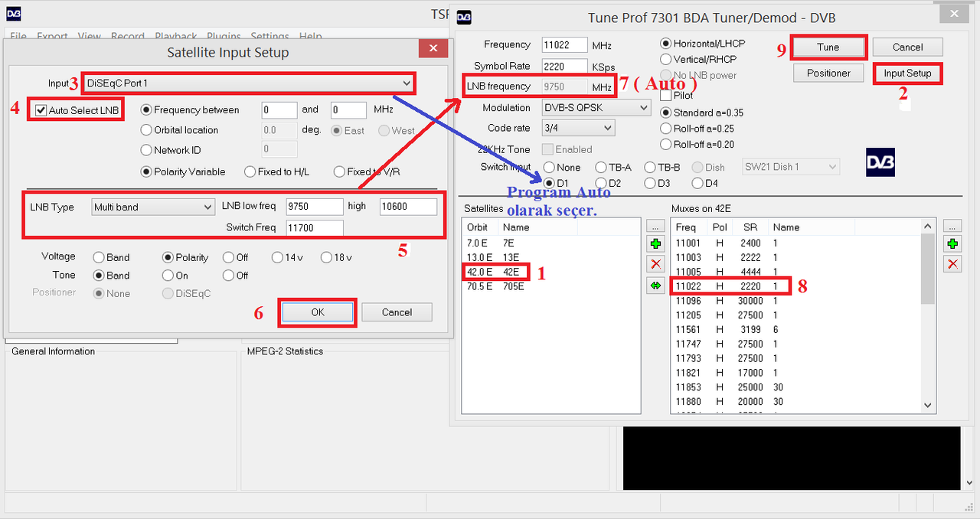Click DVB icon in Tune dialog title bar
The height and width of the screenshot is (519, 980).
465,18
